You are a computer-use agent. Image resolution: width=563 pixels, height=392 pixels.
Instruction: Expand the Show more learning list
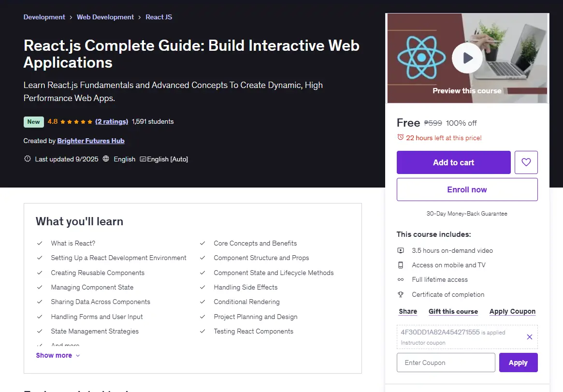tap(58, 355)
